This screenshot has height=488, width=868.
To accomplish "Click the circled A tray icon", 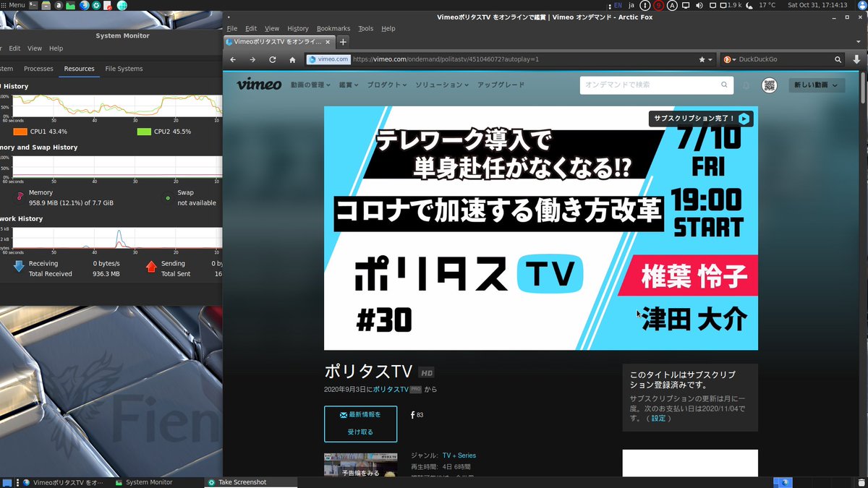I will click(673, 5).
